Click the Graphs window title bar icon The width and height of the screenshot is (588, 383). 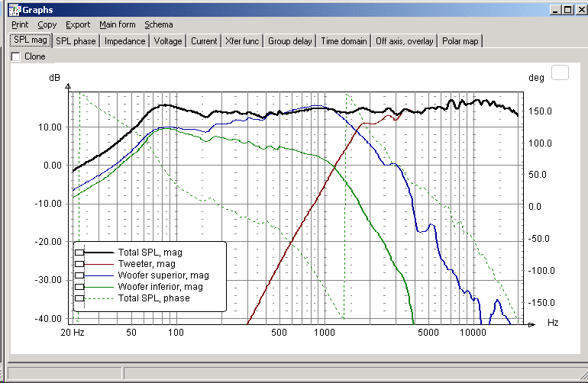tap(15, 10)
